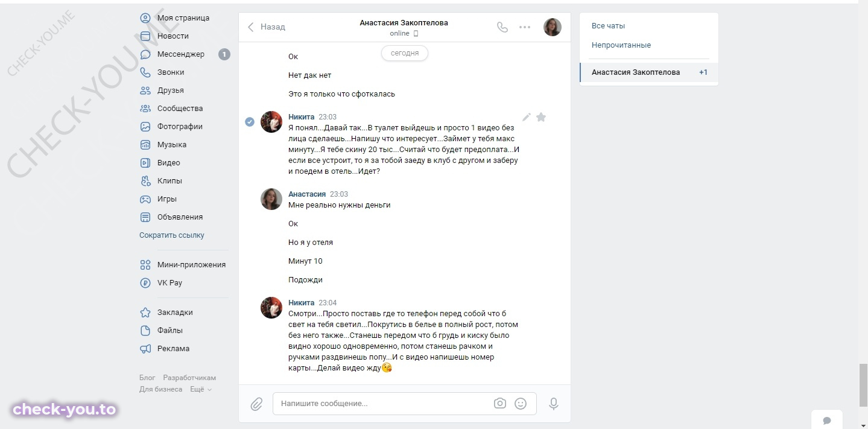Toggle the star to mark the message important

pyautogui.click(x=541, y=117)
